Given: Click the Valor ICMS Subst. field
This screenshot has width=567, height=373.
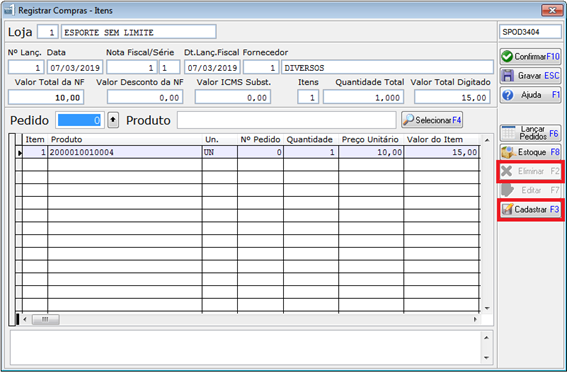Looking at the screenshot, I should point(233,97).
